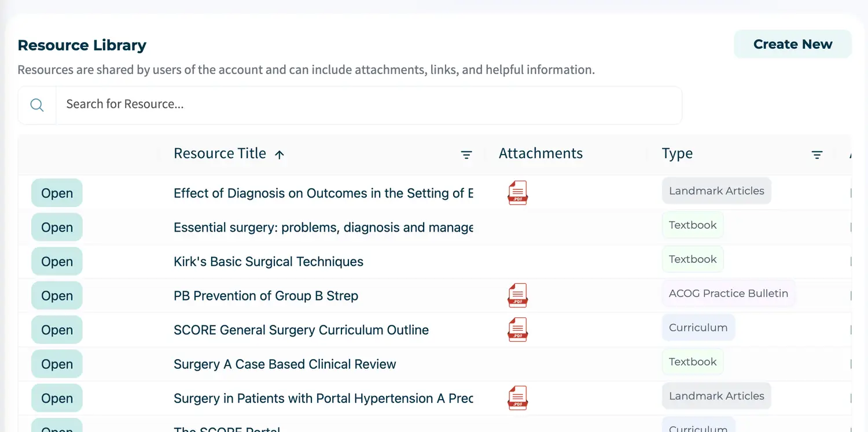Viewport: 868px width, 432px height.
Task: Open the Effect of Diagnosis PDF attachment
Action: point(517,193)
